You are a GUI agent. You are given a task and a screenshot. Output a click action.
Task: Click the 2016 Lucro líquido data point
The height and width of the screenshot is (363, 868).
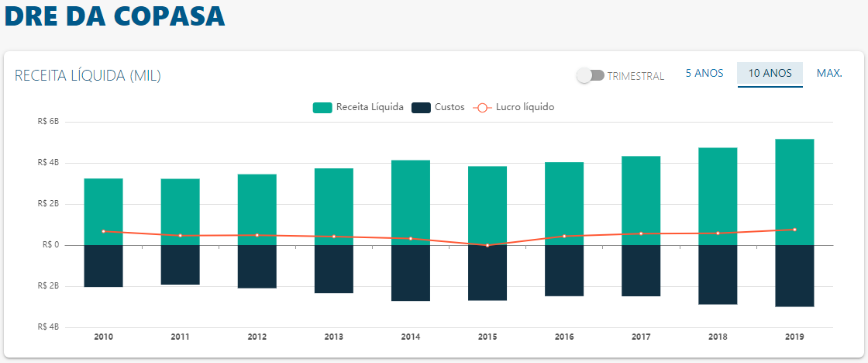tap(564, 236)
